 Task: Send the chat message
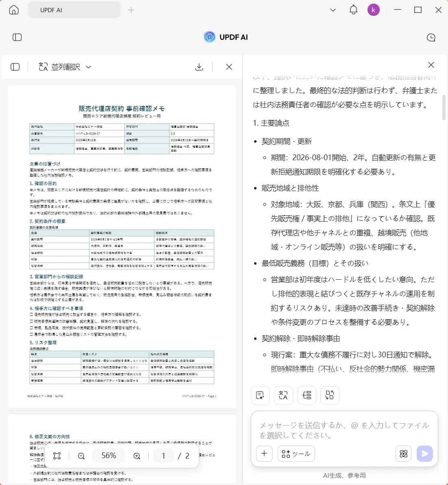point(425,453)
